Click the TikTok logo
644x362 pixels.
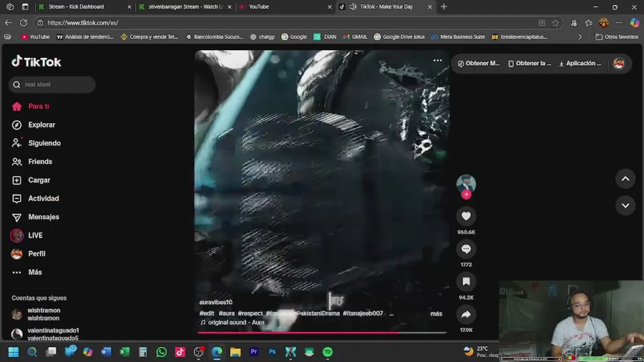click(x=36, y=61)
